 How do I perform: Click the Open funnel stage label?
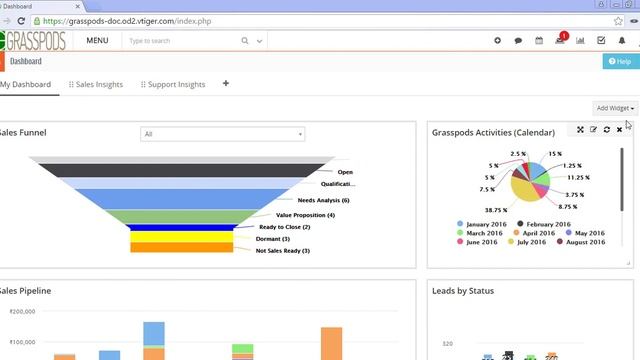tap(345, 172)
